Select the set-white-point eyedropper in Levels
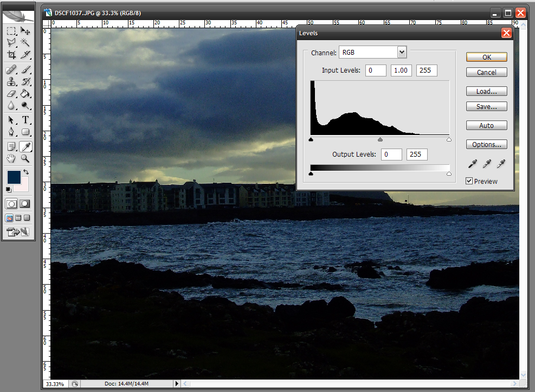 (x=501, y=164)
